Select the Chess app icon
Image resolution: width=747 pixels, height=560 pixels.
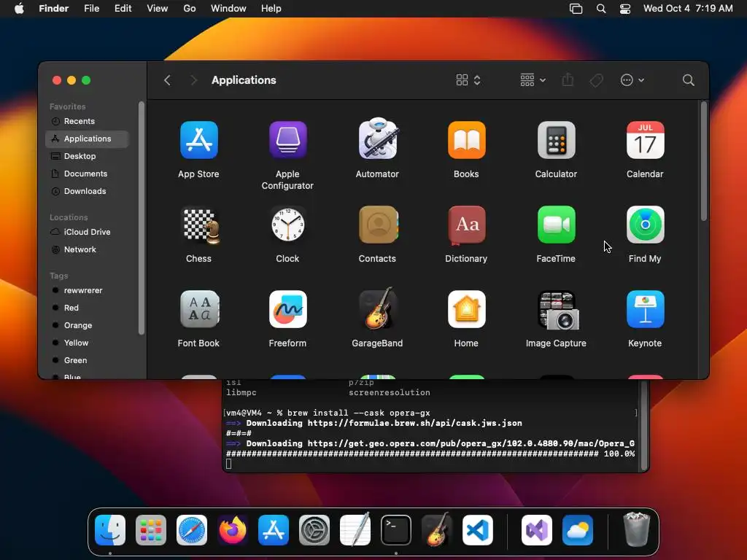pyautogui.click(x=201, y=225)
